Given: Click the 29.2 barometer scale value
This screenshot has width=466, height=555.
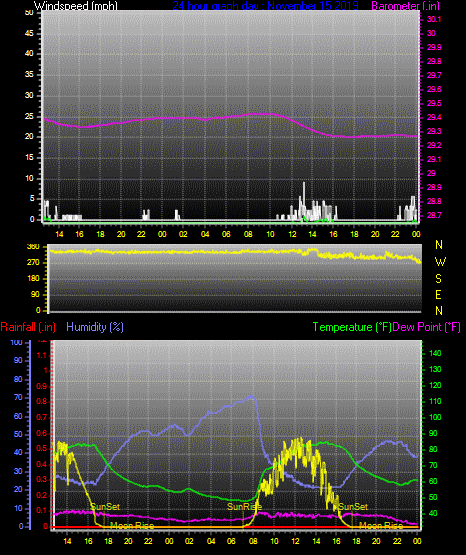Looking at the screenshot, I should (434, 145).
